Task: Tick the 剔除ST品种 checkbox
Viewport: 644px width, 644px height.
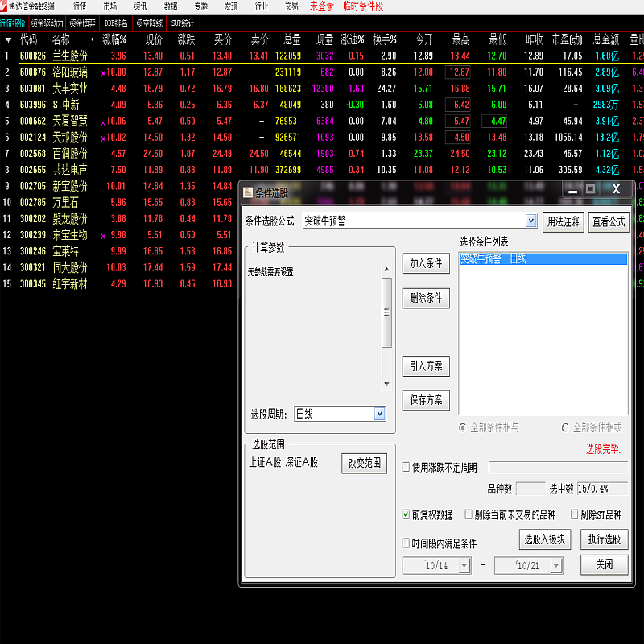Action: [575, 515]
